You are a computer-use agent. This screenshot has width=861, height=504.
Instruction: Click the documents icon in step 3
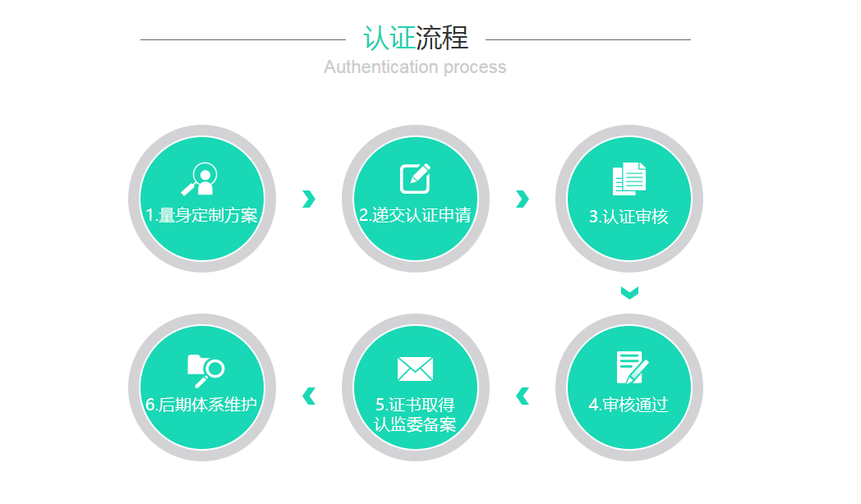coord(629,178)
